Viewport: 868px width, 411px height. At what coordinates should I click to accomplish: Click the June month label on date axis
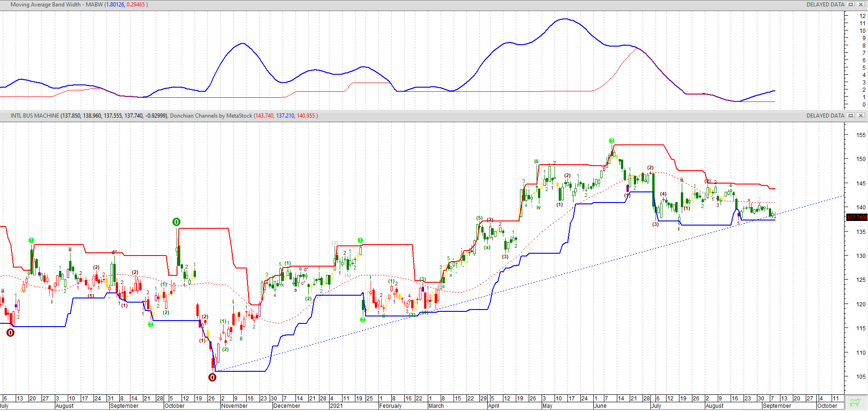[600, 406]
